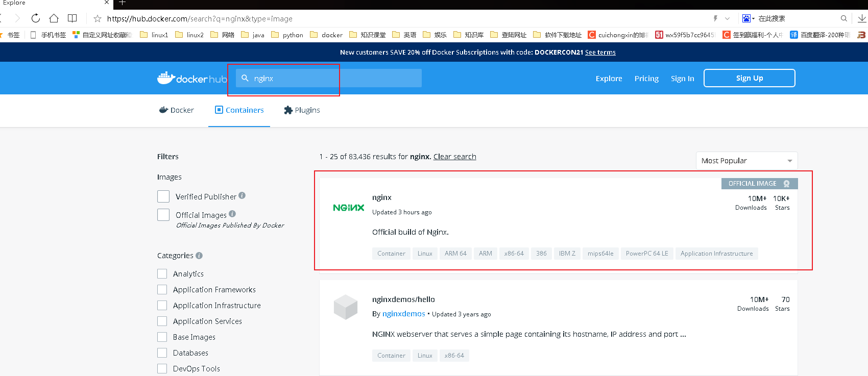868x376 pixels.
Task: Open the linux1 bookmark folder
Action: [x=154, y=35]
